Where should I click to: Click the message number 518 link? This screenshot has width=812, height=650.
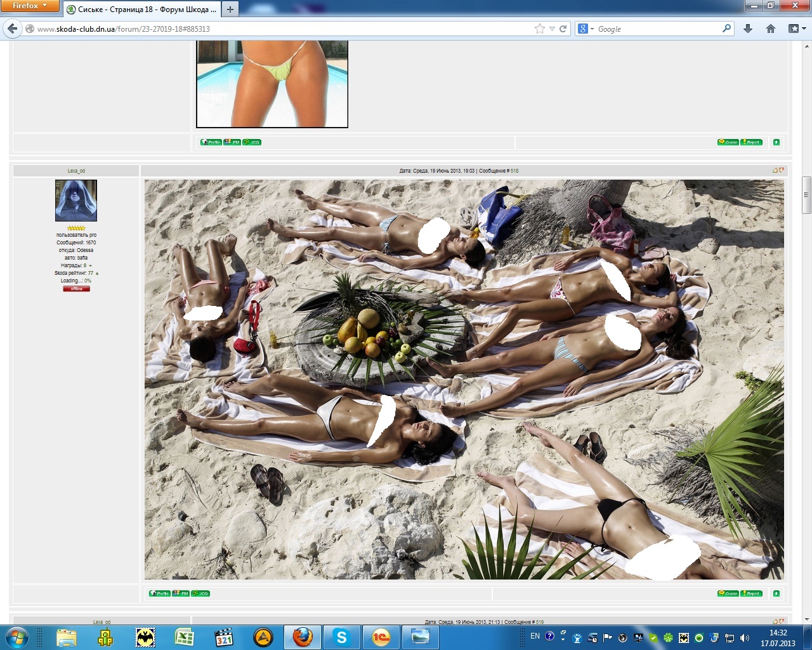pos(514,171)
